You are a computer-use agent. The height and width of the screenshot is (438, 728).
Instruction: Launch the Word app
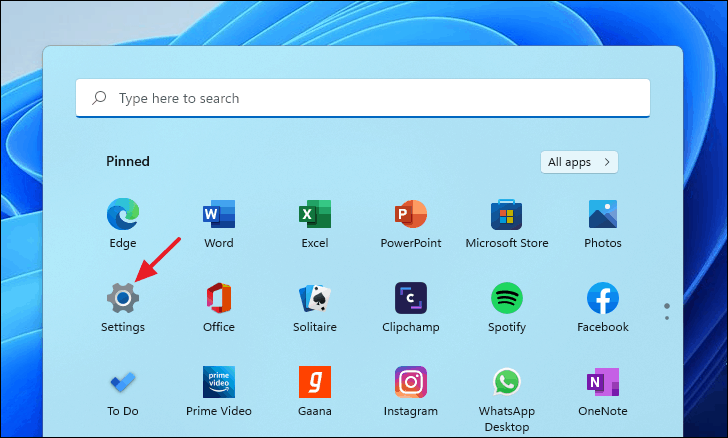pos(219,214)
